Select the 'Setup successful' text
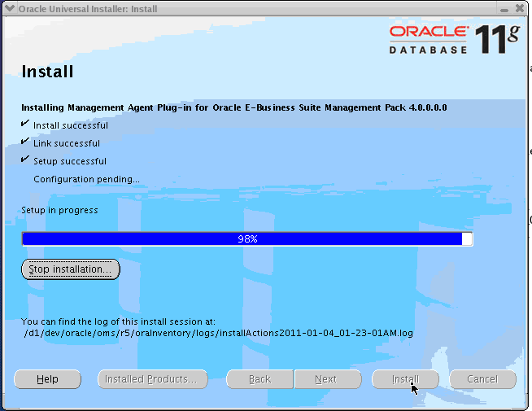 70,161
